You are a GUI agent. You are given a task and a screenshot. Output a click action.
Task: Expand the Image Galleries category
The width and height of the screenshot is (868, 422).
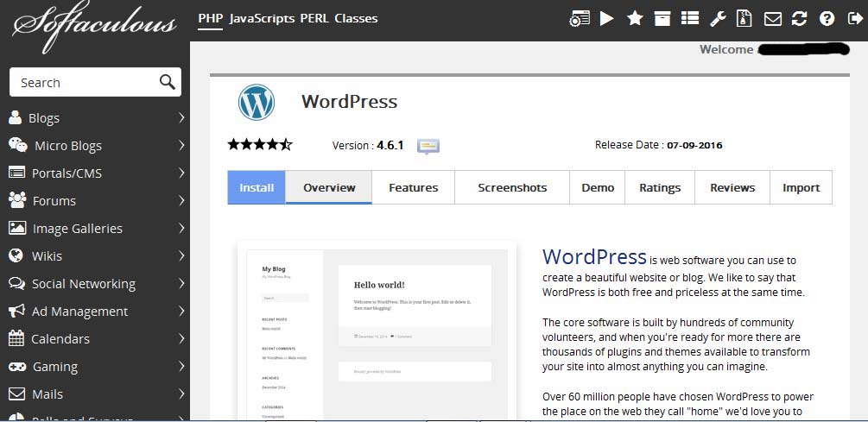(94, 229)
